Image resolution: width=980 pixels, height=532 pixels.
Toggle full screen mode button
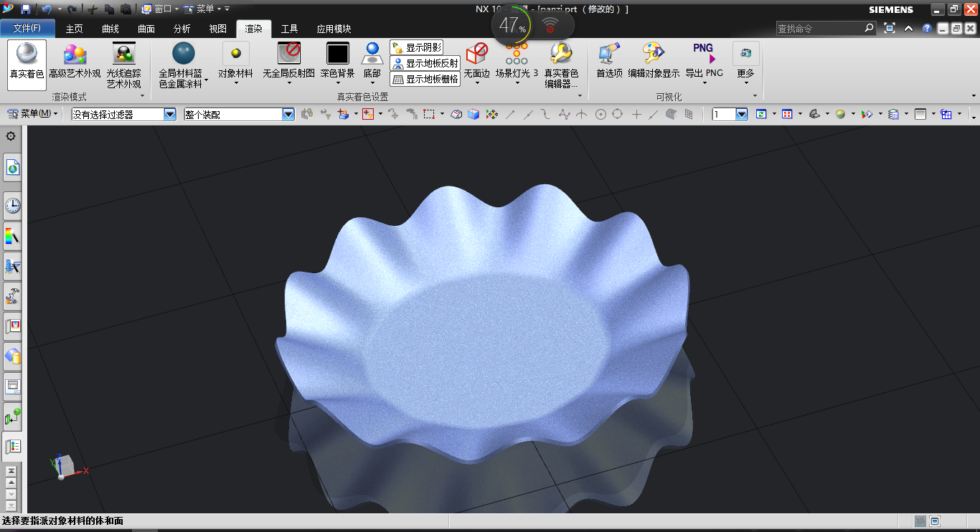[x=890, y=29]
